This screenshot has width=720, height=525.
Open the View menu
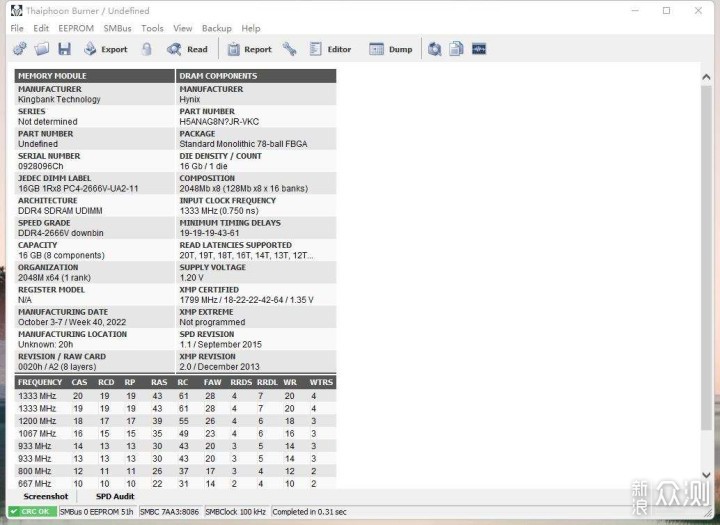click(182, 28)
